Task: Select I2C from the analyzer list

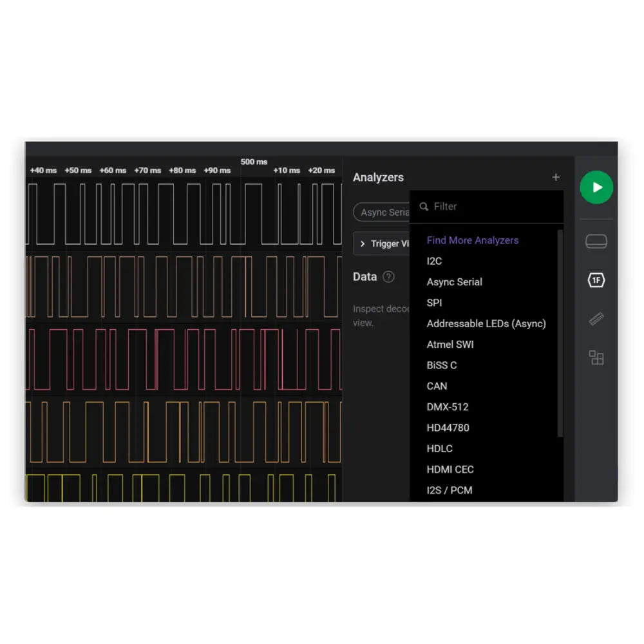Action: click(433, 261)
